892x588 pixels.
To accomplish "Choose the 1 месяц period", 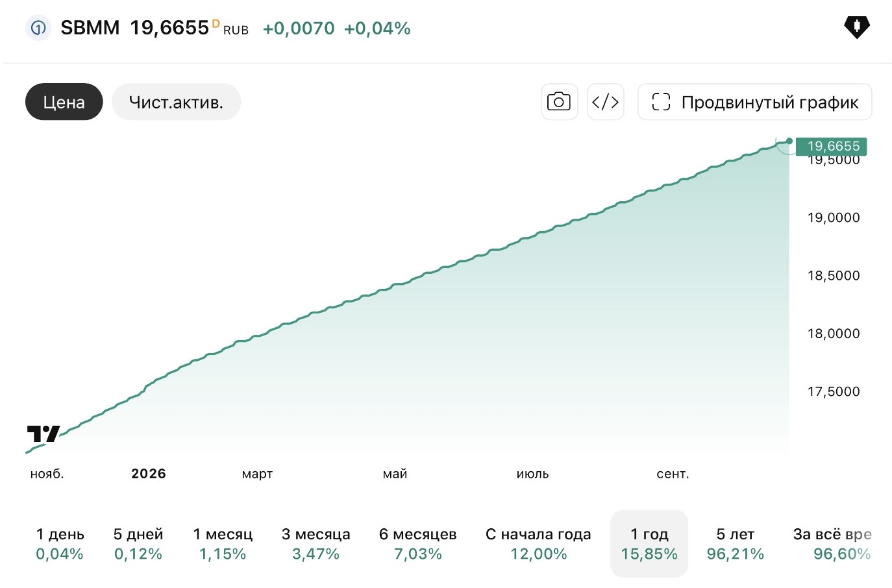I will click(x=223, y=544).
